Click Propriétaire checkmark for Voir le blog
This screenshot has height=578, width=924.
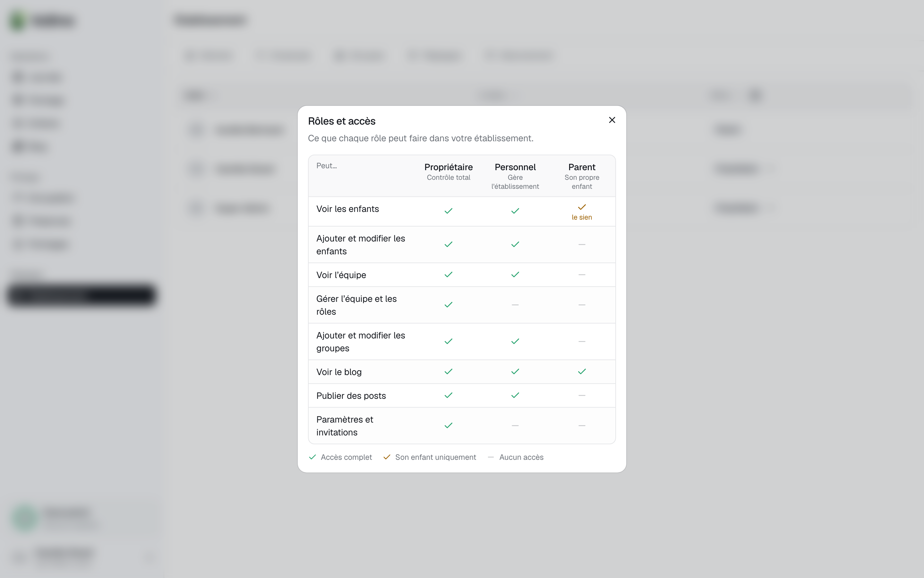[448, 372]
